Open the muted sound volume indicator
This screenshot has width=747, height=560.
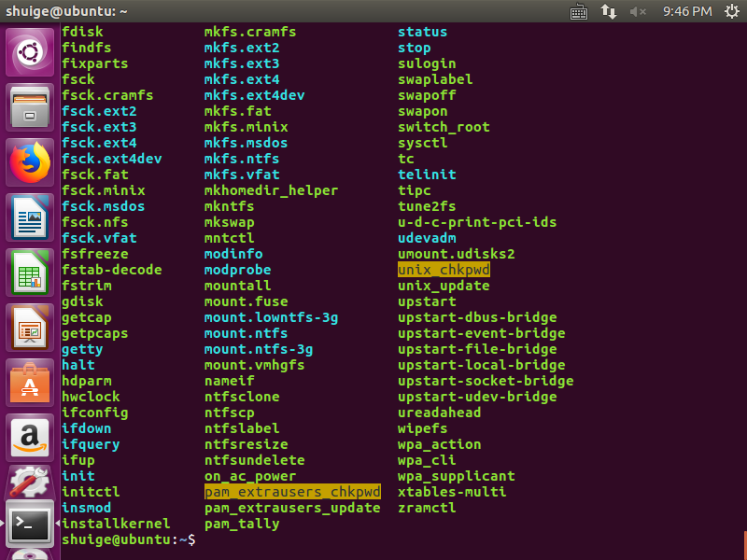click(x=638, y=11)
